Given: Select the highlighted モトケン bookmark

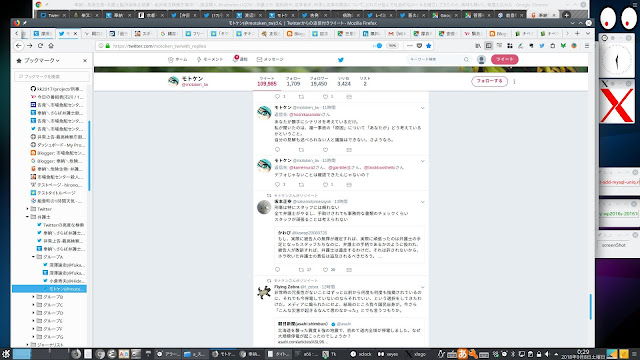Looking at the screenshot, I should (49, 289).
